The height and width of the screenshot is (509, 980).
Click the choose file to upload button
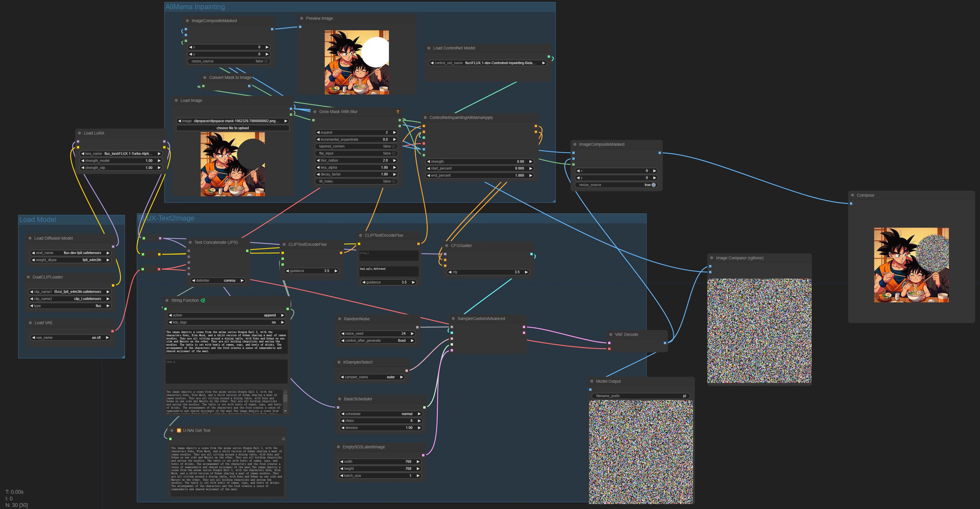(233, 128)
